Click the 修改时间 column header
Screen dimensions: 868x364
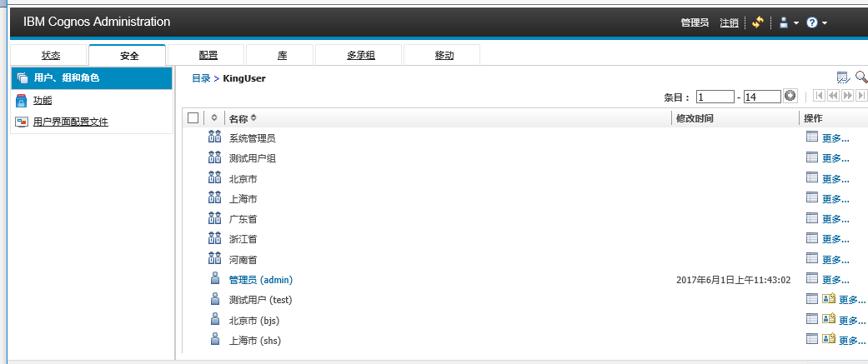(695, 118)
